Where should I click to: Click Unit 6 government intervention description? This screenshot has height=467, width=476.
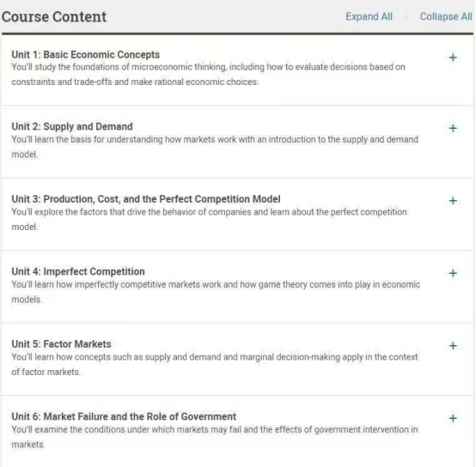coord(215,437)
